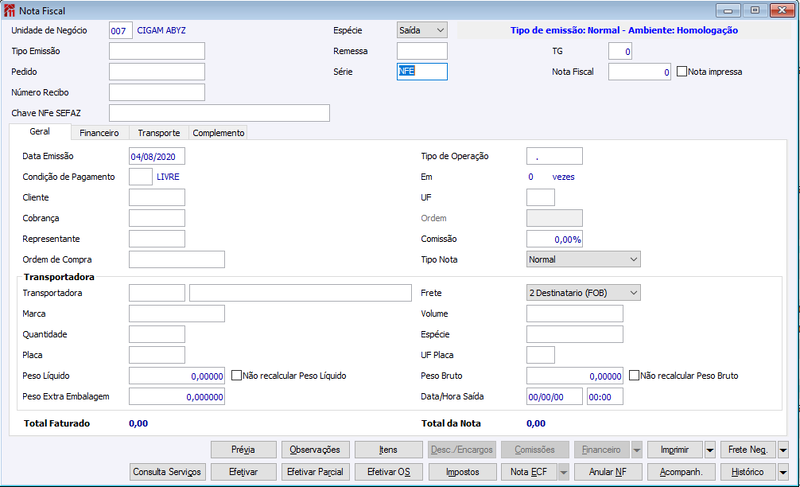
Task: Focus the Data Emissão date field
Action: point(157,156)
